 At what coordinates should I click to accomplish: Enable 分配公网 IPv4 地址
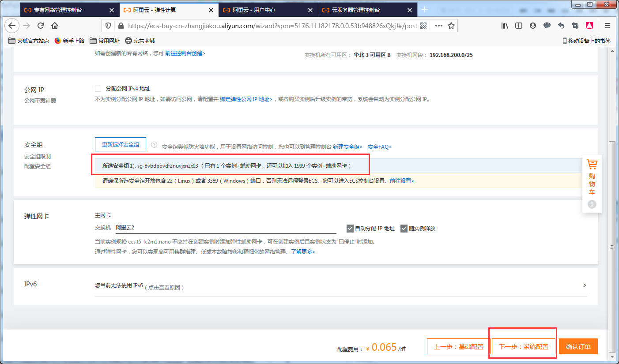pos(98,88)
